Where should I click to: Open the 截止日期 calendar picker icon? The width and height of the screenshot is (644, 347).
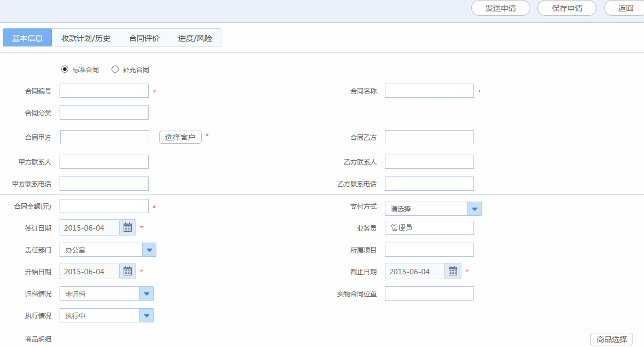click(x=453, y=271)
